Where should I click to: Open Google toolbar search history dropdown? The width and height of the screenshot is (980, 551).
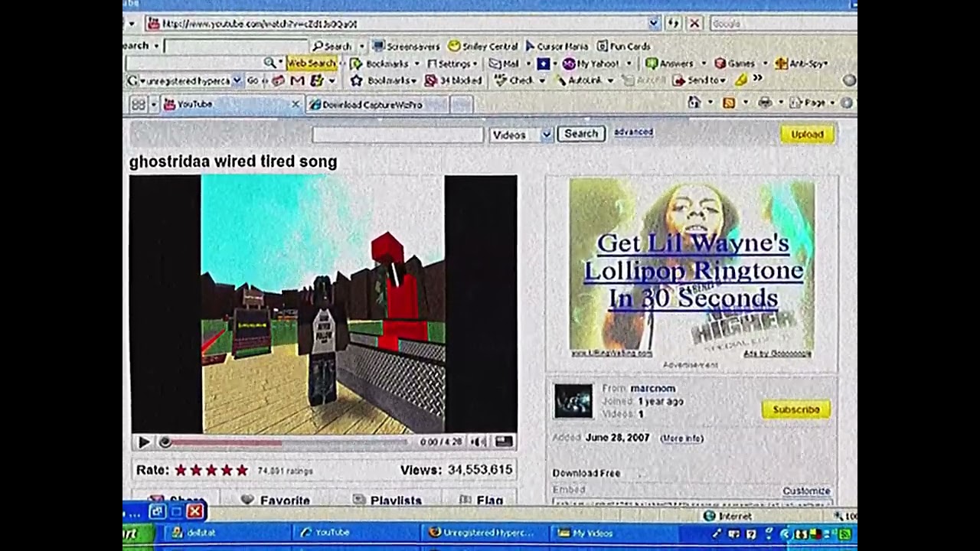coord(237,80)
